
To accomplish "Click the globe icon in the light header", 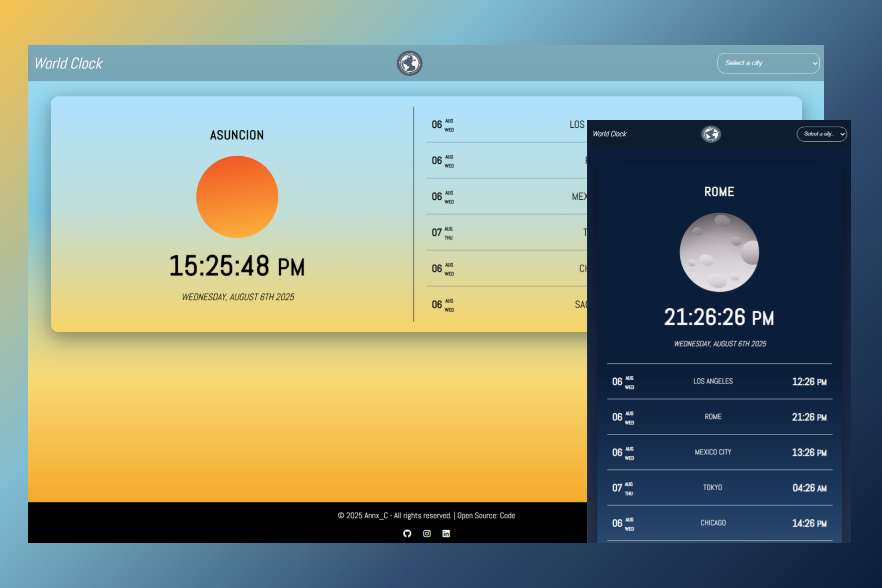I will pyautogui.click(x=410, y=64).
